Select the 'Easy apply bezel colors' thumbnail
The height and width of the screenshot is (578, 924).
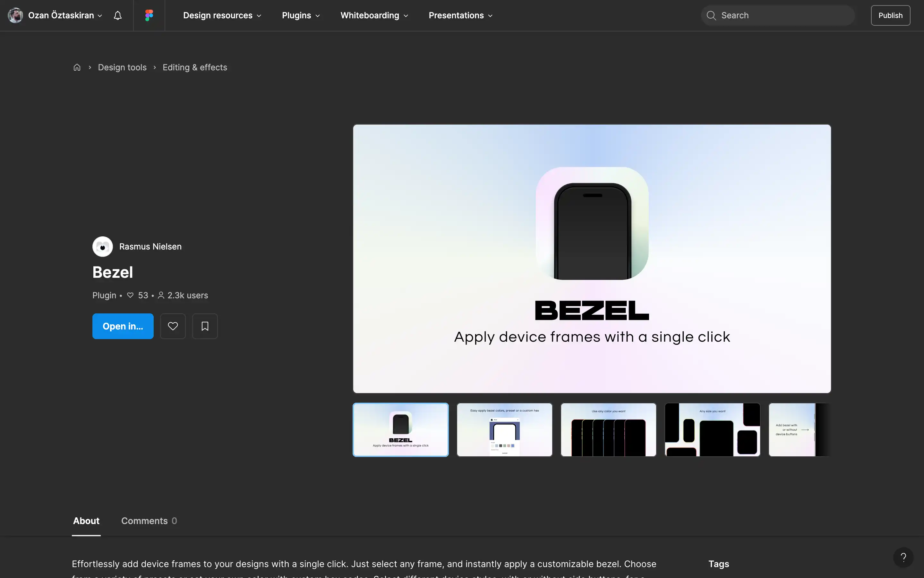pyautogui.click(x=504, y=430)
